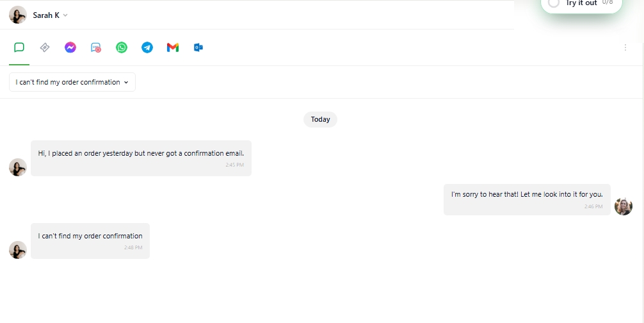Open the conversation subject dropdown

[72, 82]
